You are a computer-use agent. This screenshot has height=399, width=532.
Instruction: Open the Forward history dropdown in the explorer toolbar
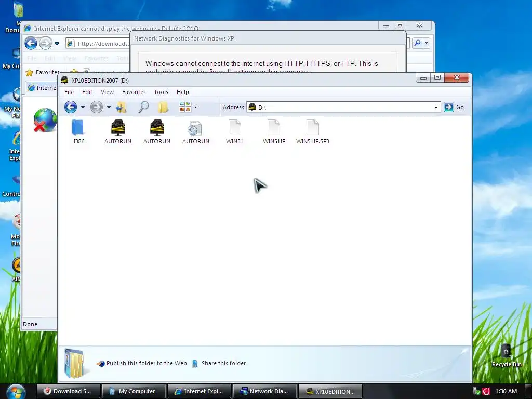click(x=109, y=107)
